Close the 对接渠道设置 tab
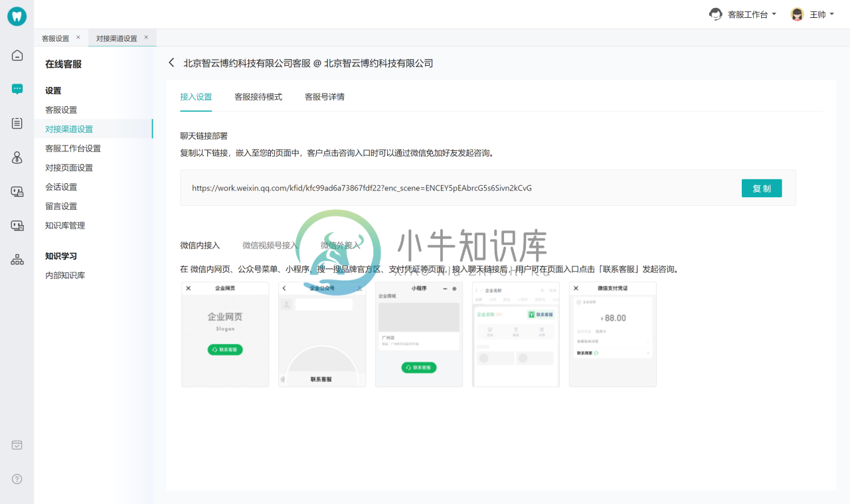This screenshot has width=850, height=504. point(146,37)
